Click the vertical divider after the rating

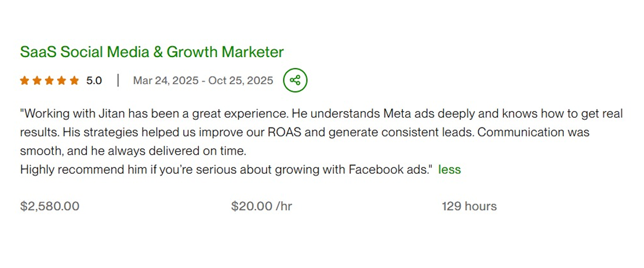[x=118, y=81]
